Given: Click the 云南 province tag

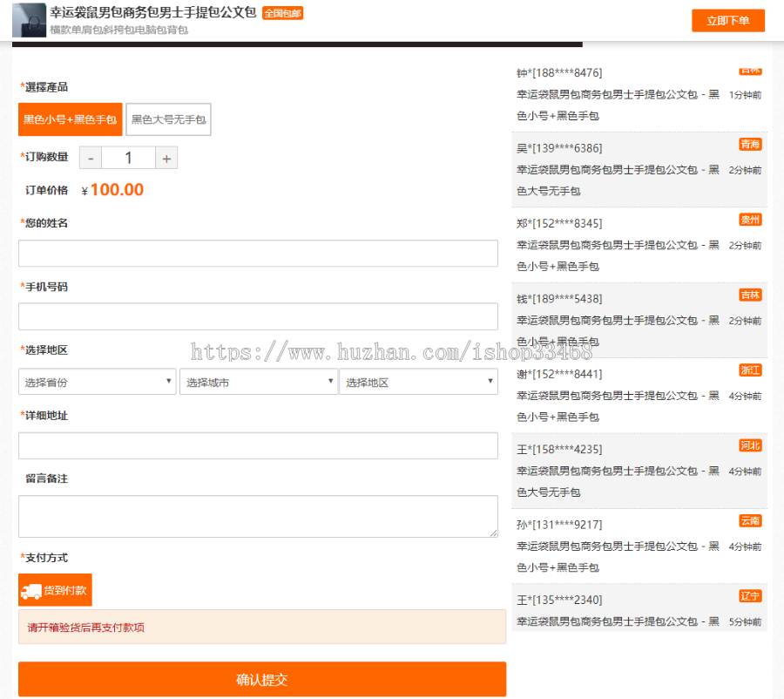Looking at the screenshot, I should (750, 521).
